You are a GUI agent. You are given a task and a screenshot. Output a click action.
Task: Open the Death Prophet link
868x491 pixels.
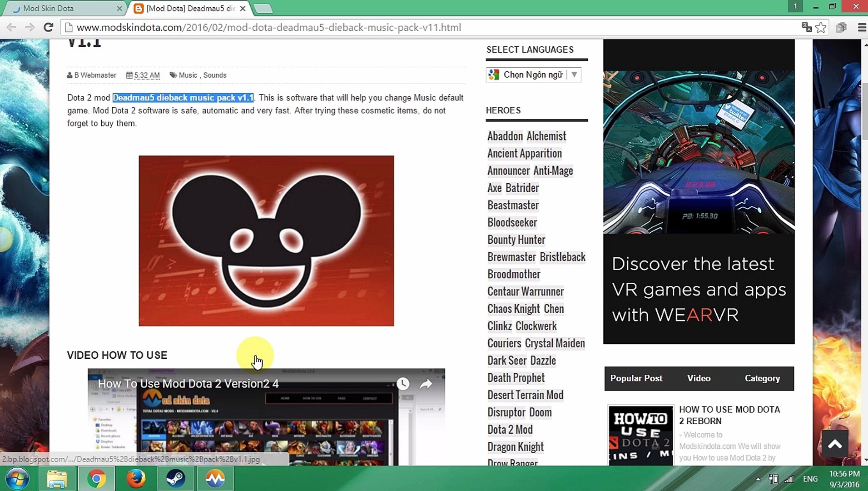(x=516, y=378)
